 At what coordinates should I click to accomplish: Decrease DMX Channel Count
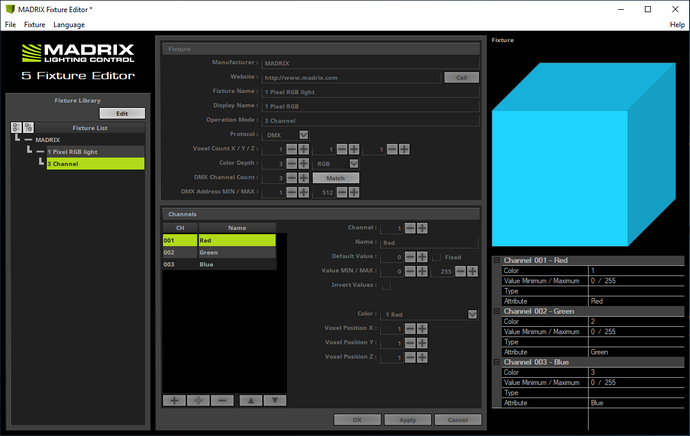point(292,178)
